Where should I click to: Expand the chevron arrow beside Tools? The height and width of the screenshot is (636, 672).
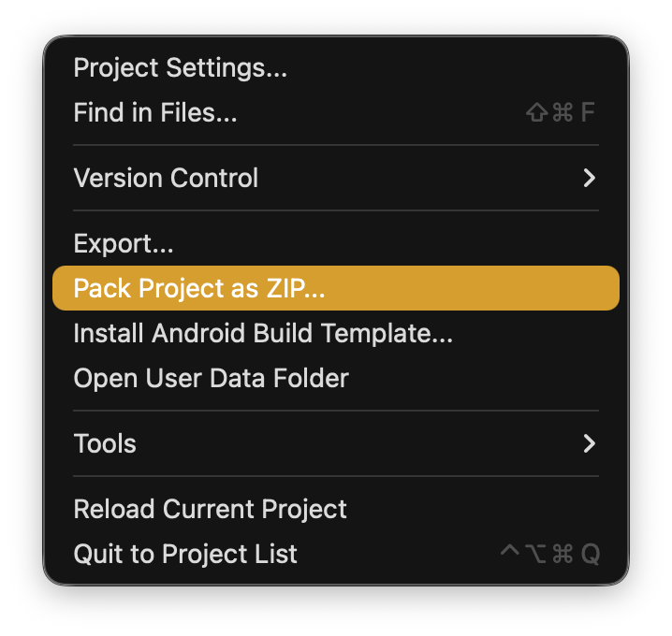coord(589,443)
